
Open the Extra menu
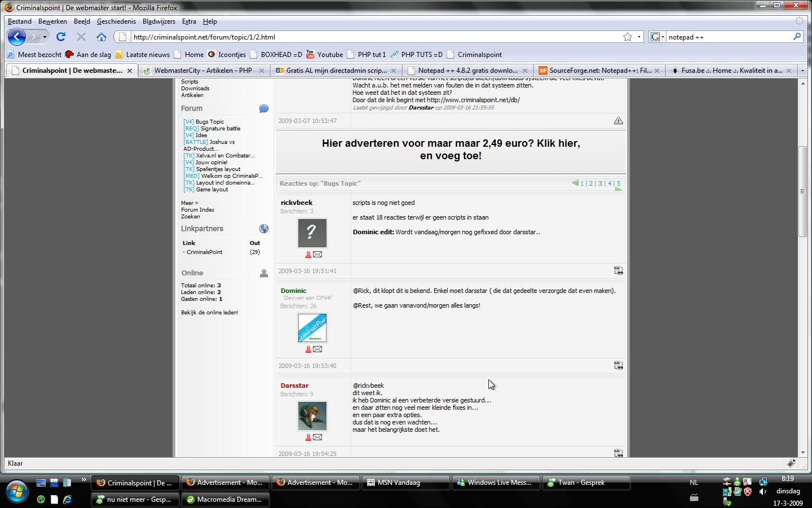point(189,21)
